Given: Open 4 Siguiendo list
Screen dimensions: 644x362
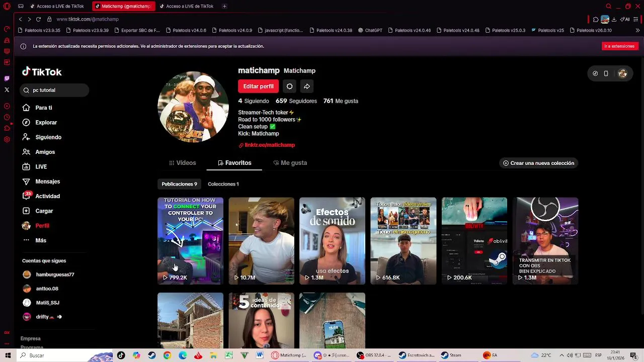Looking at the screenshot, I should [x=254, y=101].
